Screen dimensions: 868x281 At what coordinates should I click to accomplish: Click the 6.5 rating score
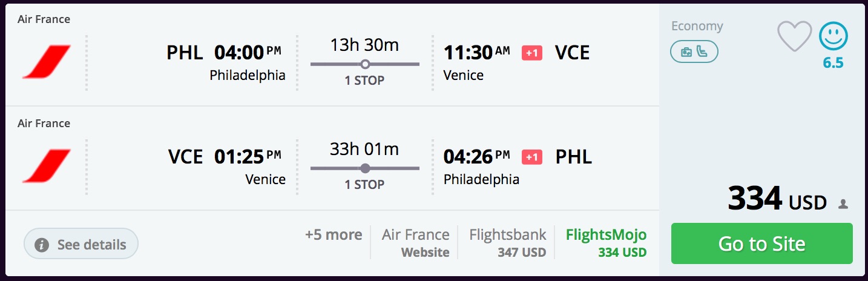pos(833,63)
